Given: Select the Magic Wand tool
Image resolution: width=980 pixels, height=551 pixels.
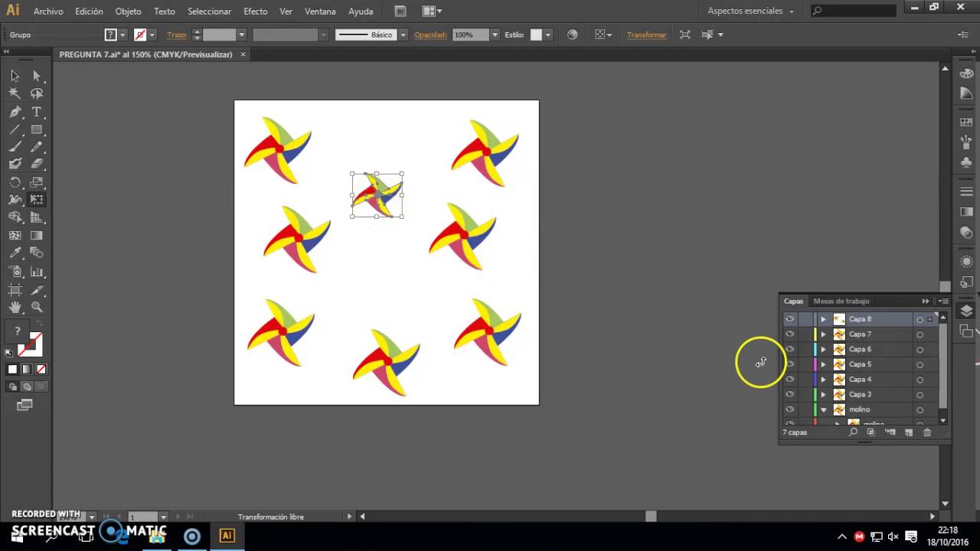Looking at the screenshot, I should click(15, 93).
